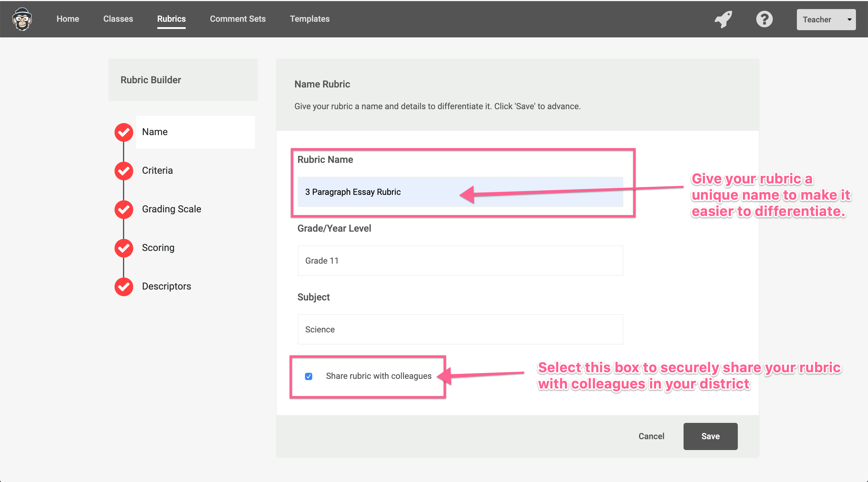868x482 pixels.
Task: Click the monkey logo icon
Action: [22, 19]
